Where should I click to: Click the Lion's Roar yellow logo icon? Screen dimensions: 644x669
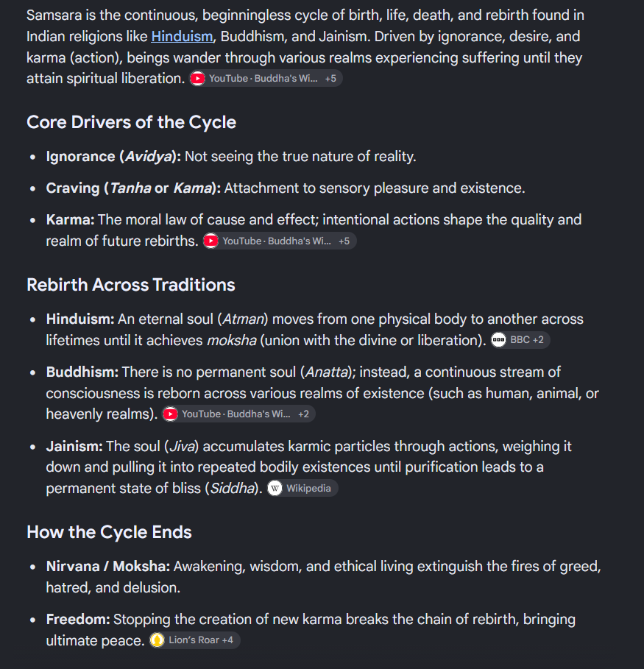point(157,640)
